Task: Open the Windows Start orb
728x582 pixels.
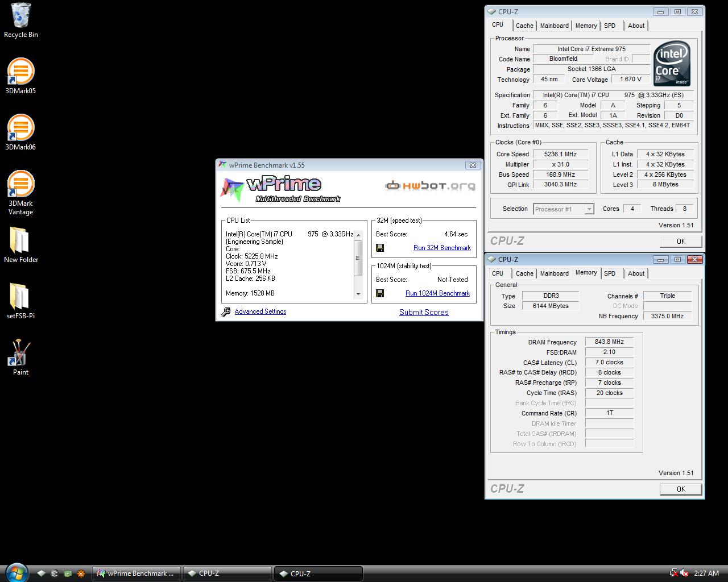Action: pyautogui.click(x=15, y=572)
